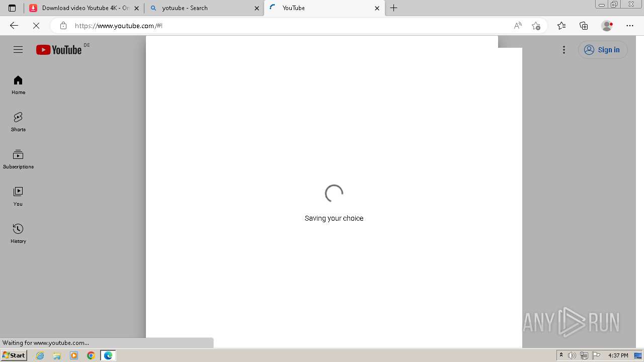Open the Windows Start menu
644x362 pixels.
(14, 355)
